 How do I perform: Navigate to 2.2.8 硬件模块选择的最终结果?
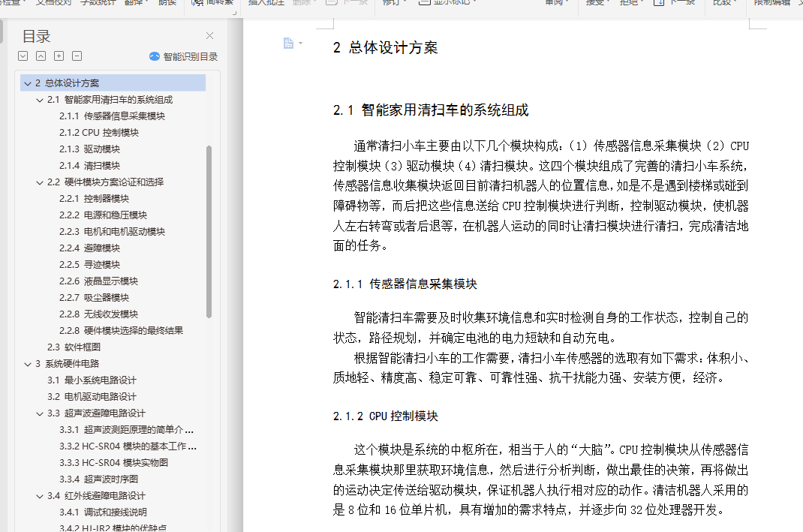(121, 330)
